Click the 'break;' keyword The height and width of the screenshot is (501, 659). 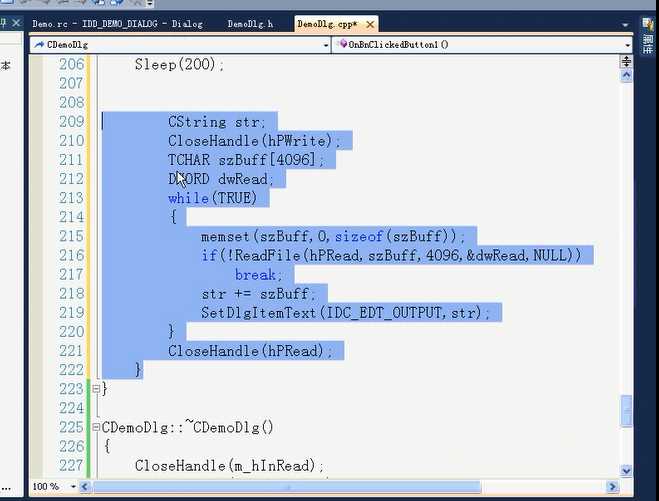click(258, 274)
